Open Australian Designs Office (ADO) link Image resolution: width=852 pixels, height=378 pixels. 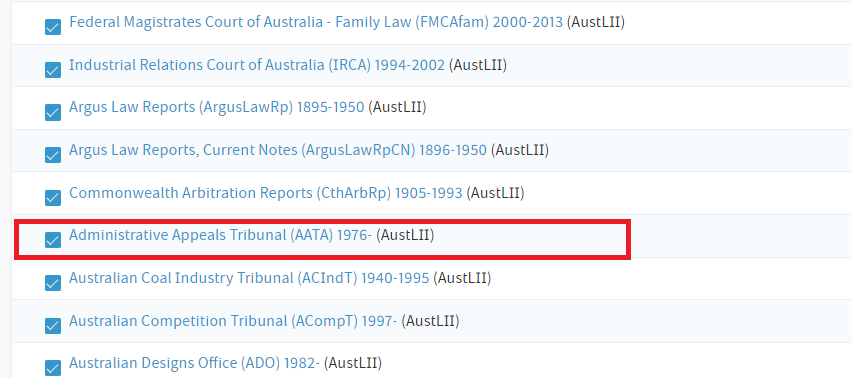[x=195, y=363]
